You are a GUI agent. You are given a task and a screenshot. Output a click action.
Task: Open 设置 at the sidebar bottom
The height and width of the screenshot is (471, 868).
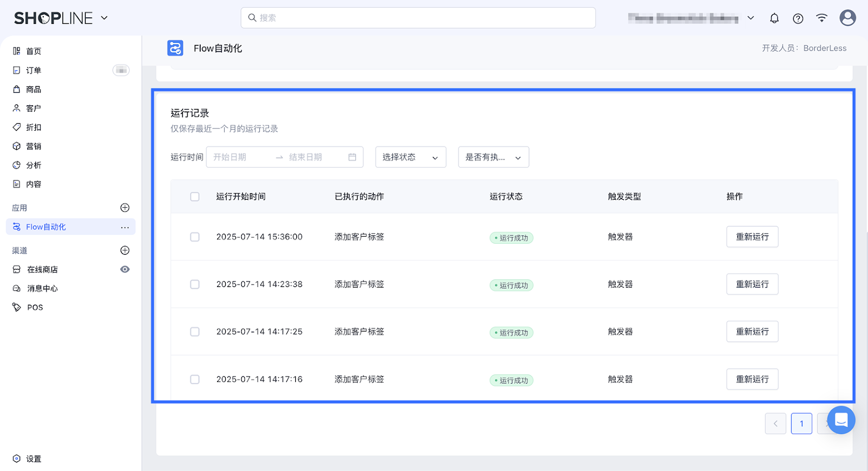point(34,459)
